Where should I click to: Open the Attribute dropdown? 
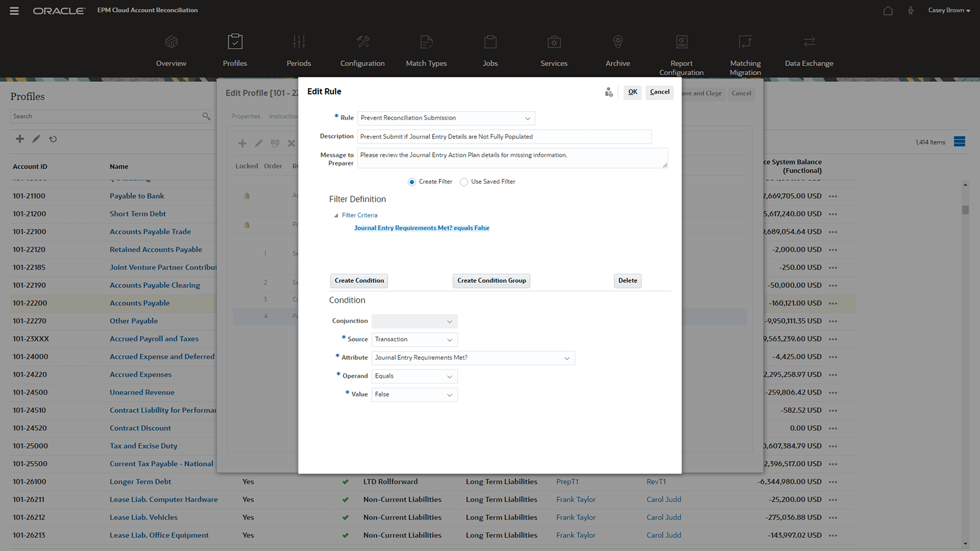(567, 358)
